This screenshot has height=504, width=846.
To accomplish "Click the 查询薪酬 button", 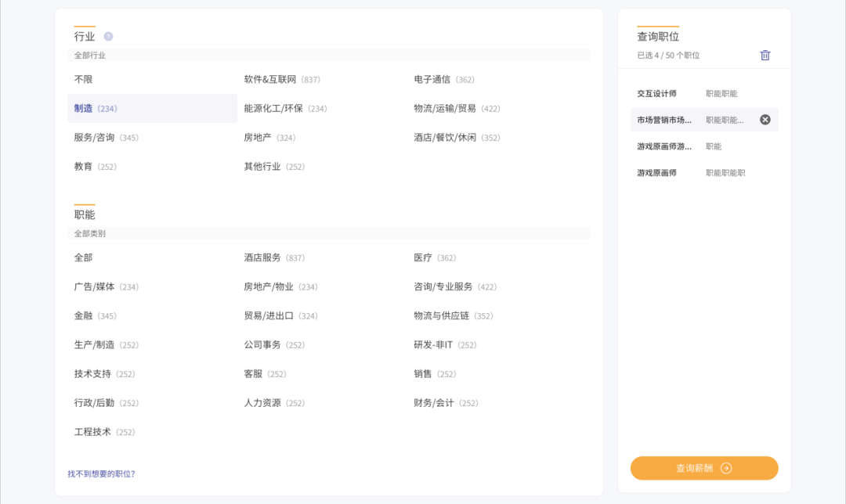I will [704, 468].
